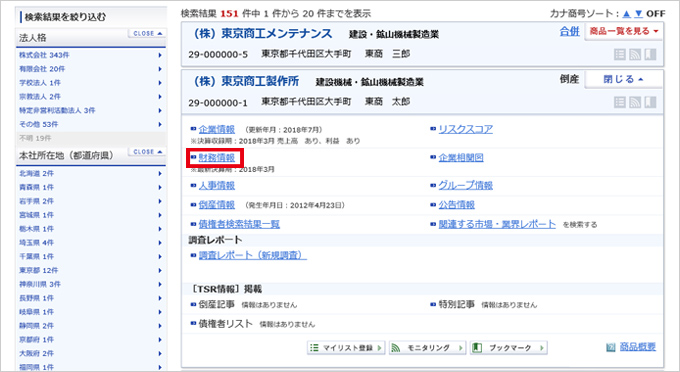Filter by 特定非営利活動法人 3件
The image size is (680, 372).
tap(91, 111)
